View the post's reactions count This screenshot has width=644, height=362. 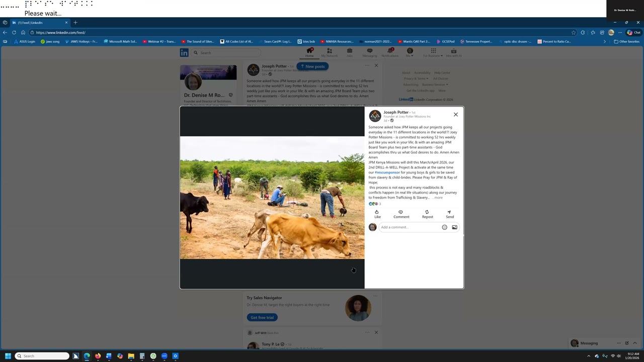tap(375, 204)
